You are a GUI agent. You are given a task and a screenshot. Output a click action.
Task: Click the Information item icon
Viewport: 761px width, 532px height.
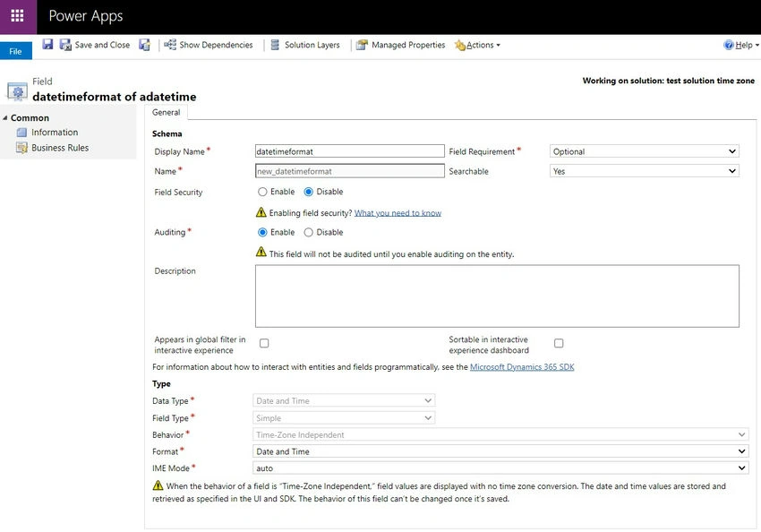click(x=21, y=132)
